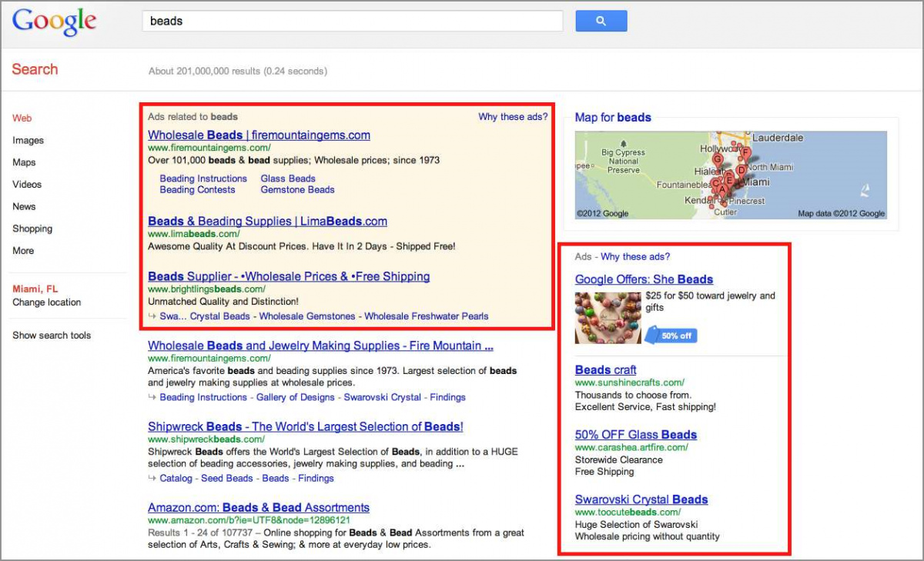The width and height of the screenshot is (924, 561).
Task: Select the Web search category
Action: 22,119
